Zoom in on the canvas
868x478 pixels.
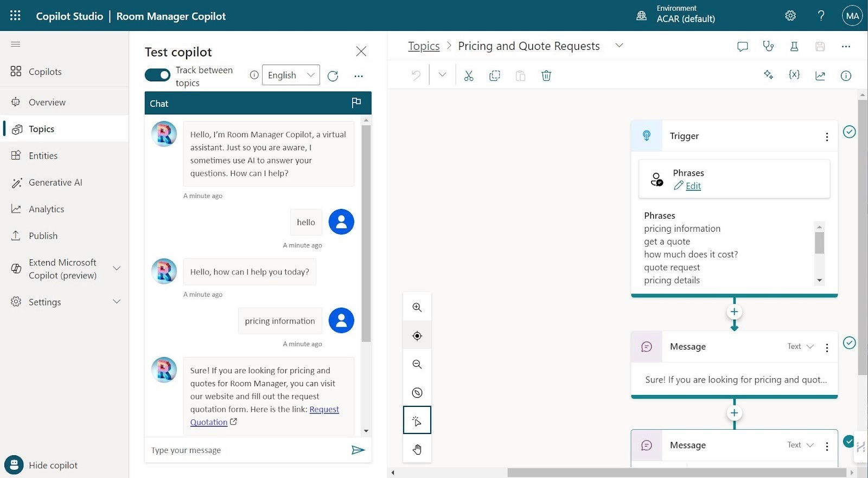click(x=417, y=307)
